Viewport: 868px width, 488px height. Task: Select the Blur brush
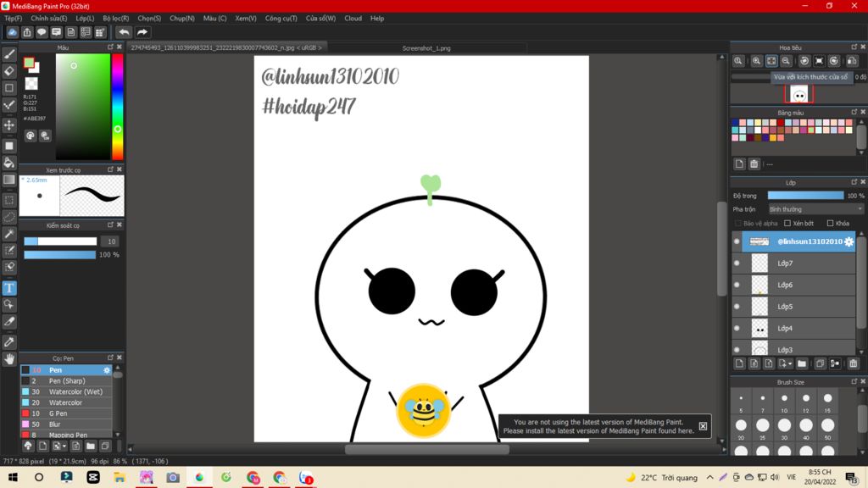pyautogui.click(x=66, y=424)
